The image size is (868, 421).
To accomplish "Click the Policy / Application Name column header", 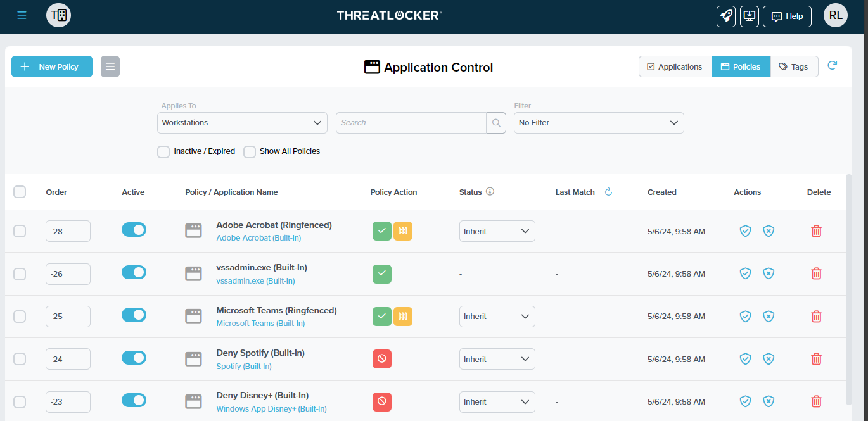I will (231, 192).
